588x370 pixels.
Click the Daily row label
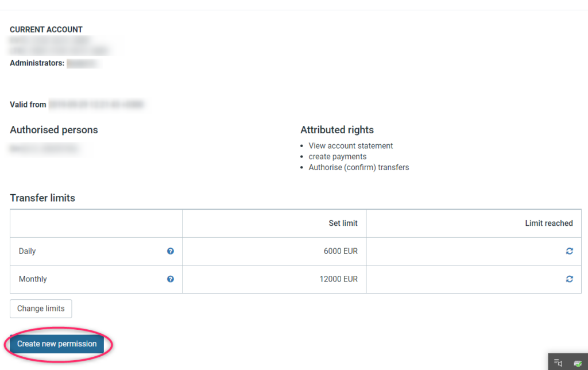pos(28,251)
